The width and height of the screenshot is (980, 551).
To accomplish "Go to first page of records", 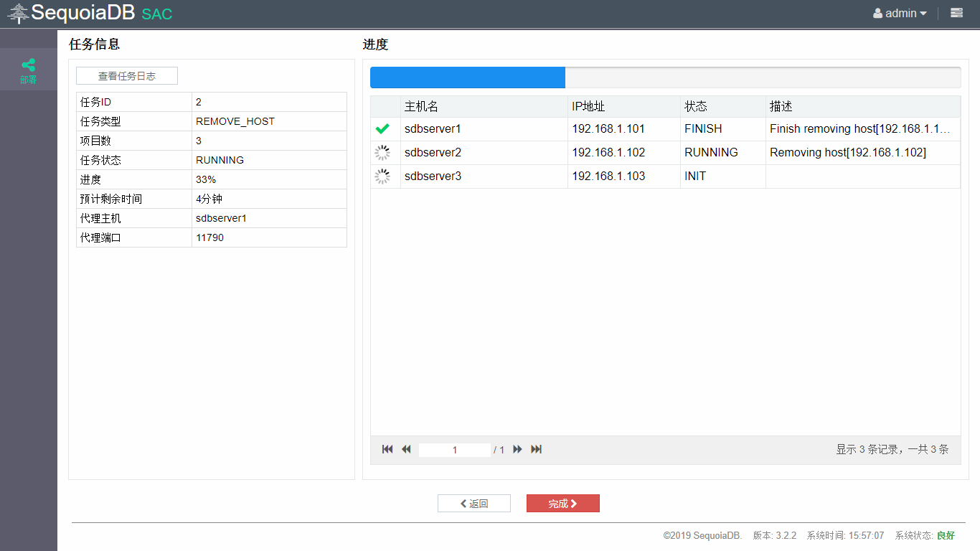I will (x=387, y=449).
